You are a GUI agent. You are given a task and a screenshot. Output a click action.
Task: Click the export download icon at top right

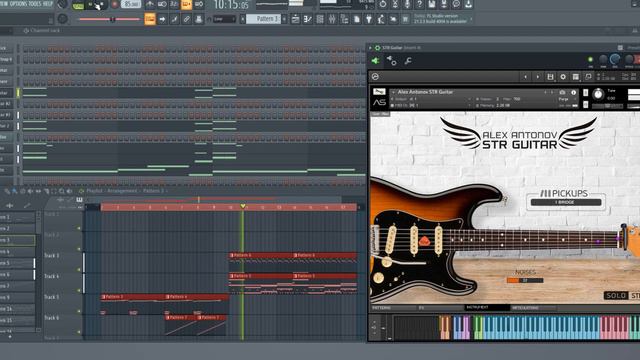469,4
